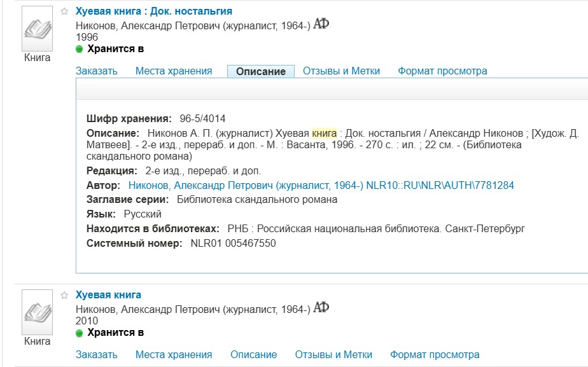Viewport: 588px width, 367px height.
Task: Click green availability dot of 1996 record
Action: (x=79, y=49)
